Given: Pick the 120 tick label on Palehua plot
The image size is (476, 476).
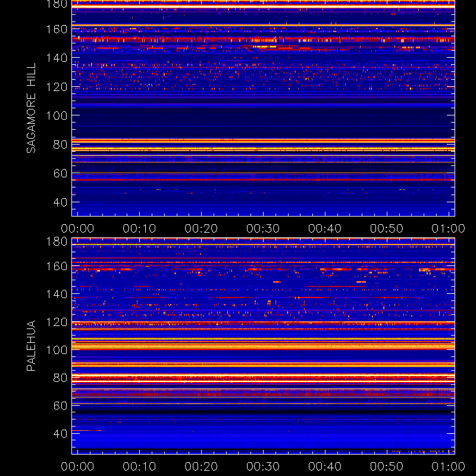Looking at the screenshot, I should 57,322.
